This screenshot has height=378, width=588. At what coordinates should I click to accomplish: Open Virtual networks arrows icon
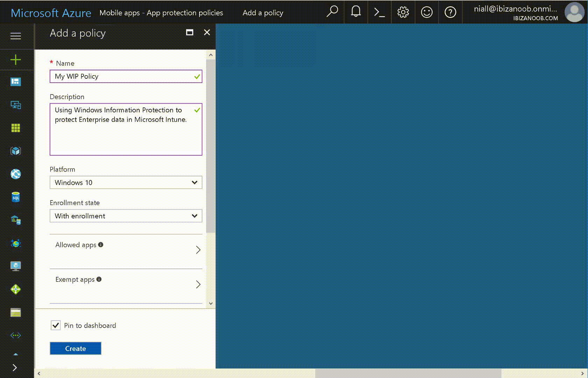(16, 335)
